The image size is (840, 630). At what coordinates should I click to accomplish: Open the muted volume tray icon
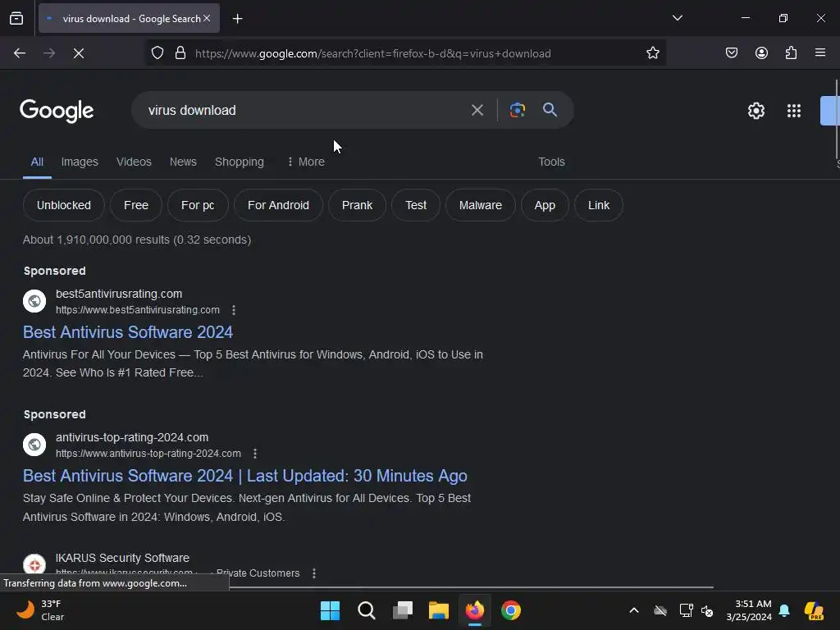[x=707, y=610]
